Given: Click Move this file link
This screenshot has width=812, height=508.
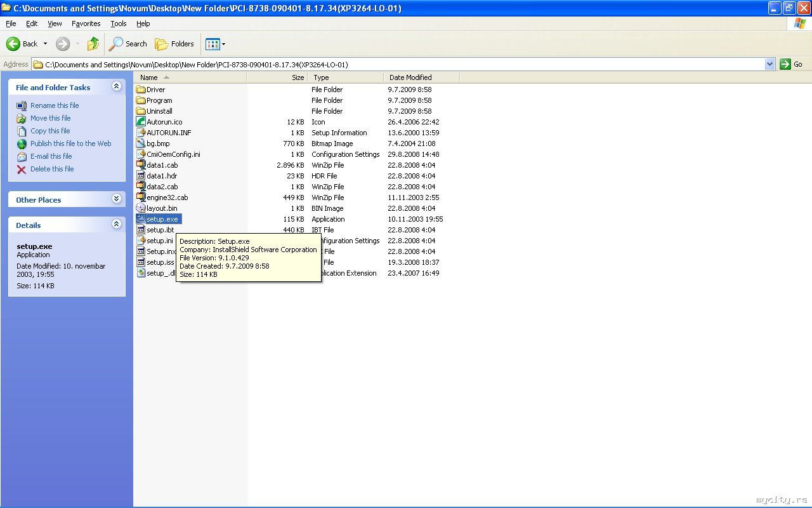Looking at the screenshot, I should click(51, 118).
